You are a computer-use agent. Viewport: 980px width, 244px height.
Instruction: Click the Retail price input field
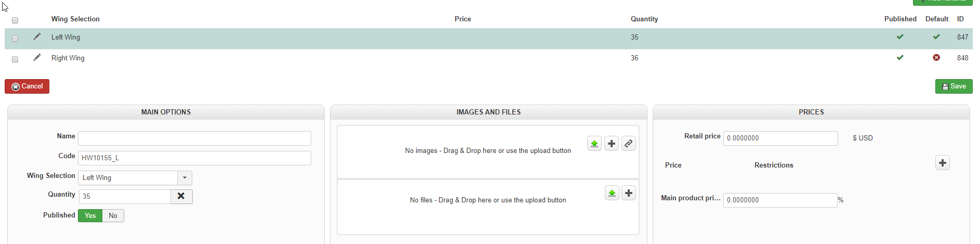click(x=780, y=138)
